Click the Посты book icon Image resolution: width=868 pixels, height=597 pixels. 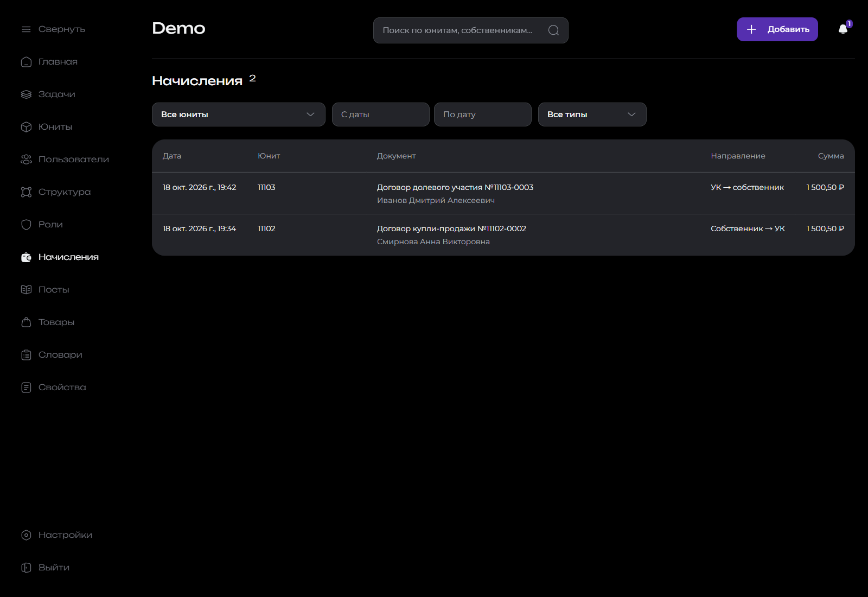(26, 290)
